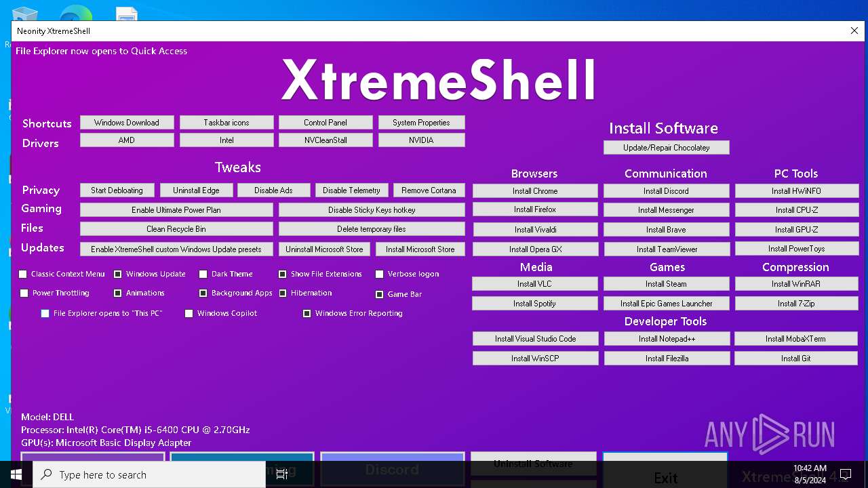
Task: Click Disable Ads button
Action: coord(273,190)
